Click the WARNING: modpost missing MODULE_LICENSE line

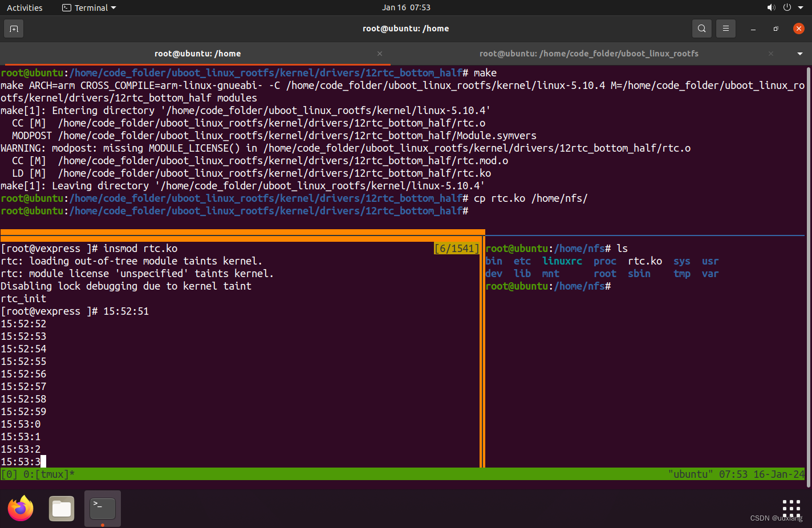pos(346,148)
